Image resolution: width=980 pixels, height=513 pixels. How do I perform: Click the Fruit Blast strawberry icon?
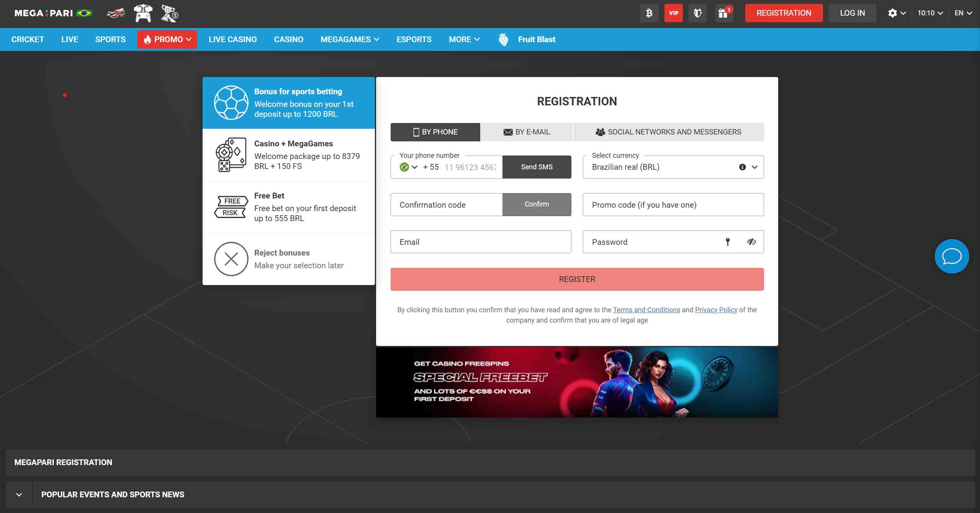(x=503, y=39)
